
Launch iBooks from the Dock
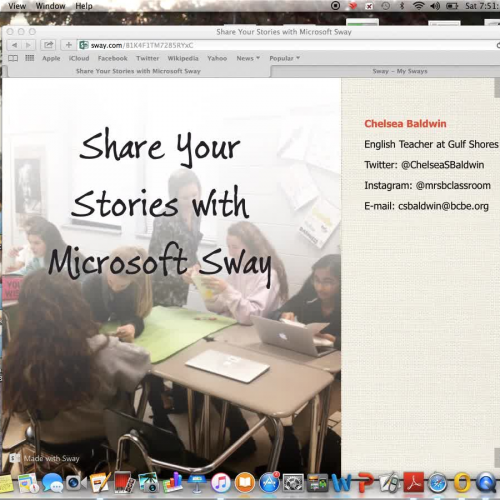tap(245, 483)
